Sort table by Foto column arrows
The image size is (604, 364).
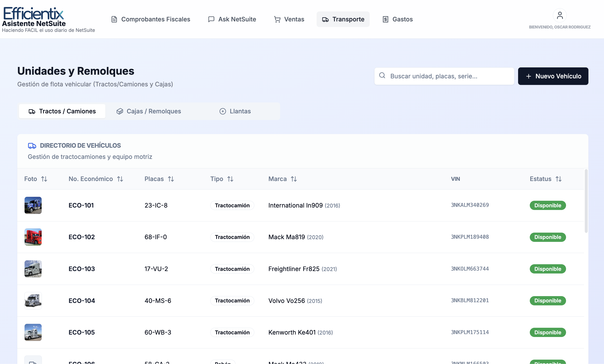(x=44, y=179)
